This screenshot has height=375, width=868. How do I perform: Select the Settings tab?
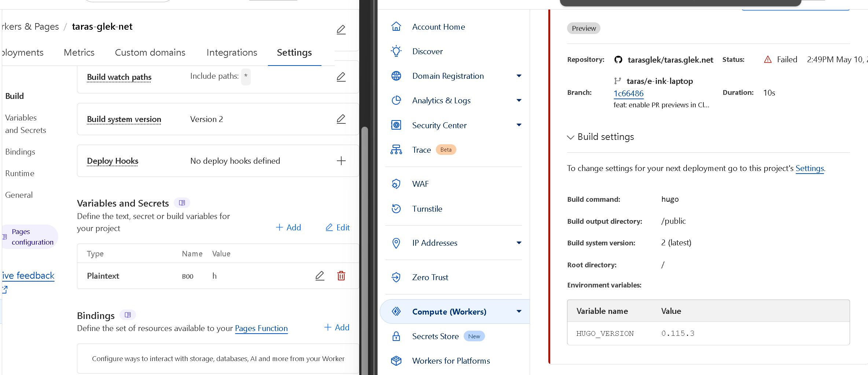coord(294,52)
